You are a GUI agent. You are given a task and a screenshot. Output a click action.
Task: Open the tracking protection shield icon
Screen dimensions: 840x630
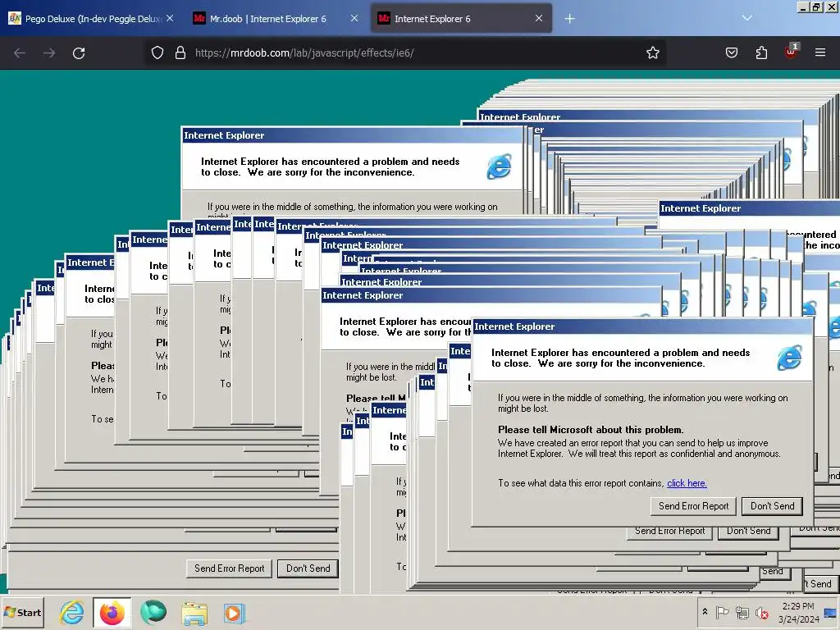pos(157,52)
